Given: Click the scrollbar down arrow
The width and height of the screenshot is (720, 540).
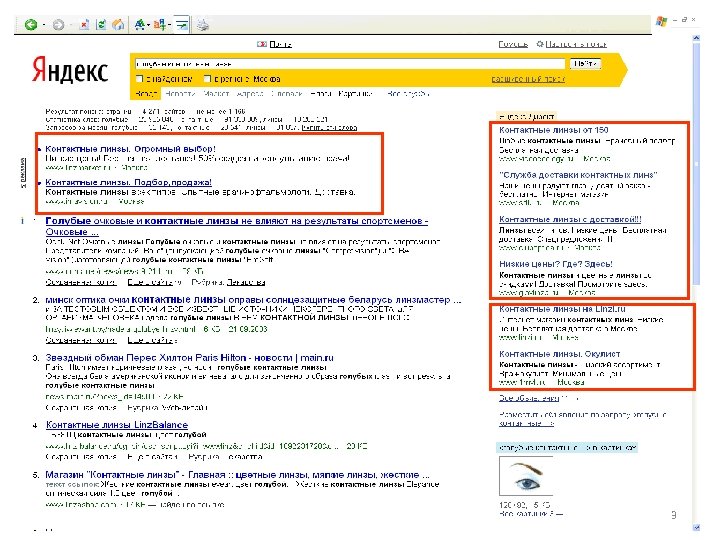Looking at the screenshot, I should tap(697, 527).
